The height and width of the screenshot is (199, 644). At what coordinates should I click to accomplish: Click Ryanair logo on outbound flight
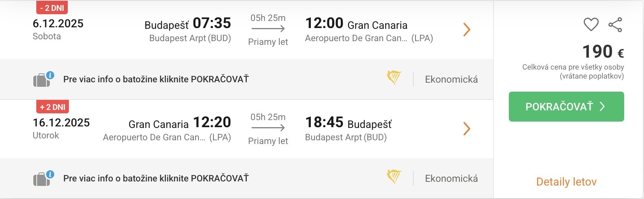click(394, 78)
